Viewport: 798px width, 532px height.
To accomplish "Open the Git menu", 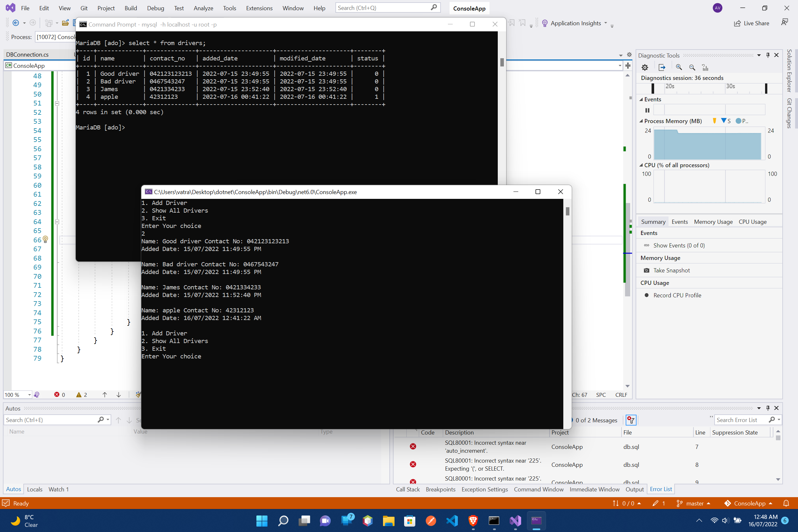I will click(x=84, y=8).
